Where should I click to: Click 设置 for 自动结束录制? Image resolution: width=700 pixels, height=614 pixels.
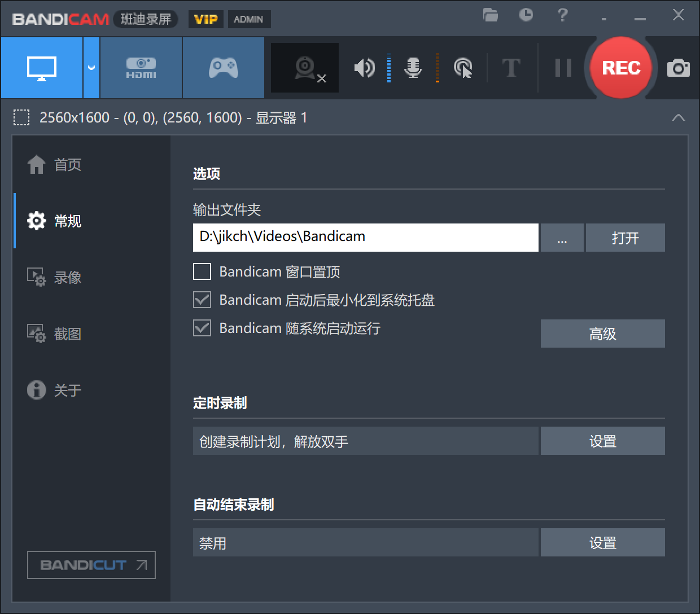602,542
